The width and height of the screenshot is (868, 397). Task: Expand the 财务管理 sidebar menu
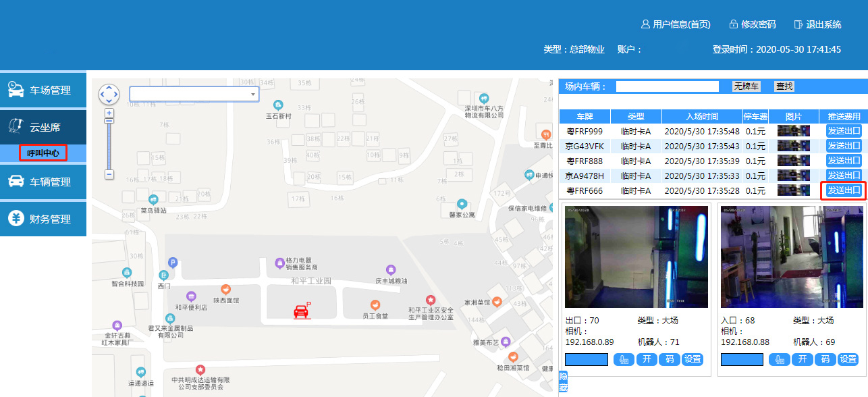click(x=43, y=219)
